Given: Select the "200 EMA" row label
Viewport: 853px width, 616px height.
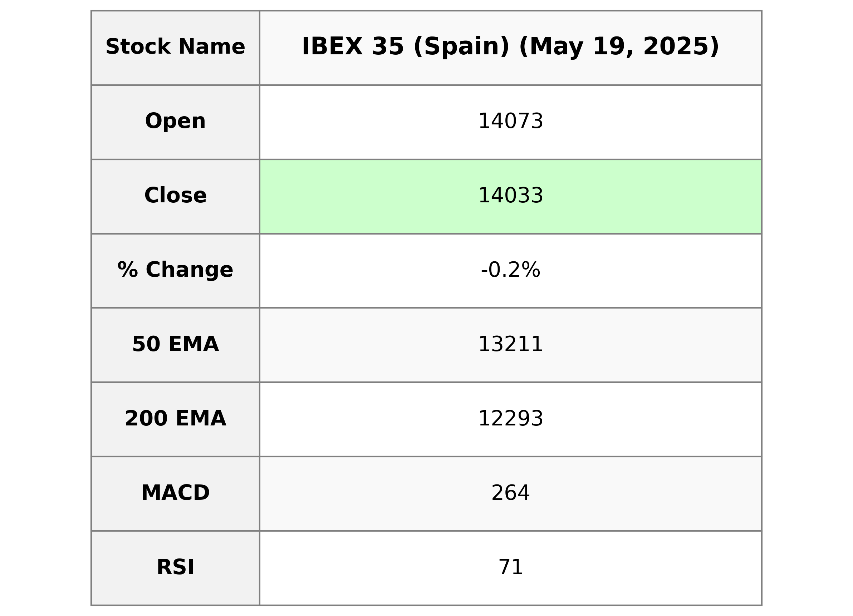Looking at the screenshot, I should 175,419.
